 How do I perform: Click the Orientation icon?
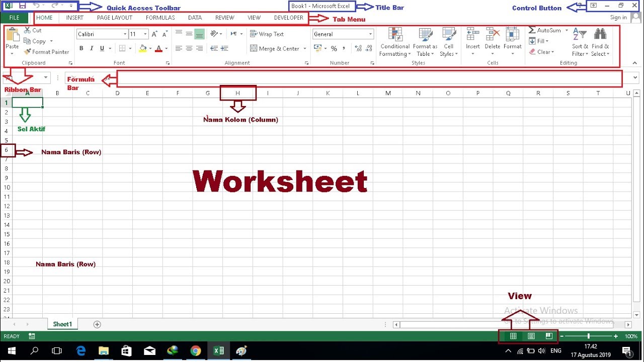coord(214,34)
